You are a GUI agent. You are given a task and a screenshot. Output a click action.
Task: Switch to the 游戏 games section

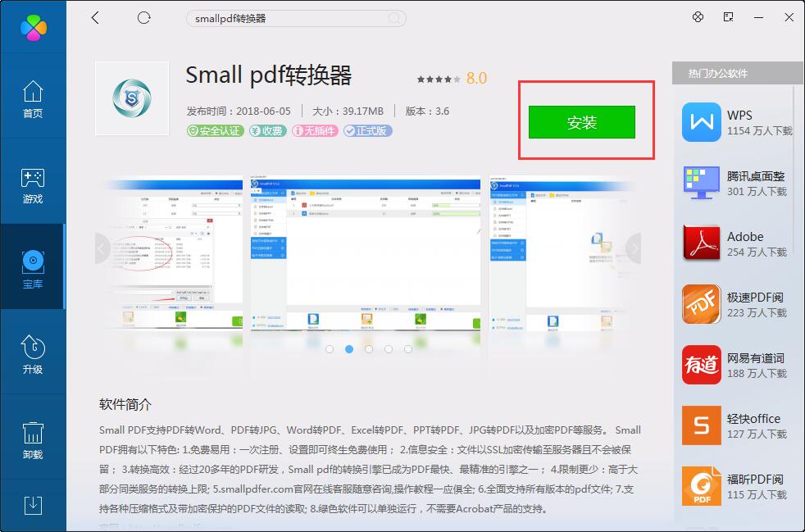pos(33,185)
